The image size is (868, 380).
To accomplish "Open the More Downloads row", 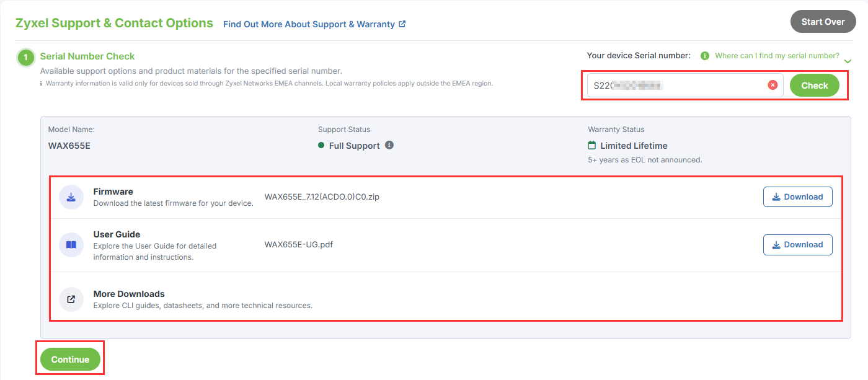I will click(446, 299).
